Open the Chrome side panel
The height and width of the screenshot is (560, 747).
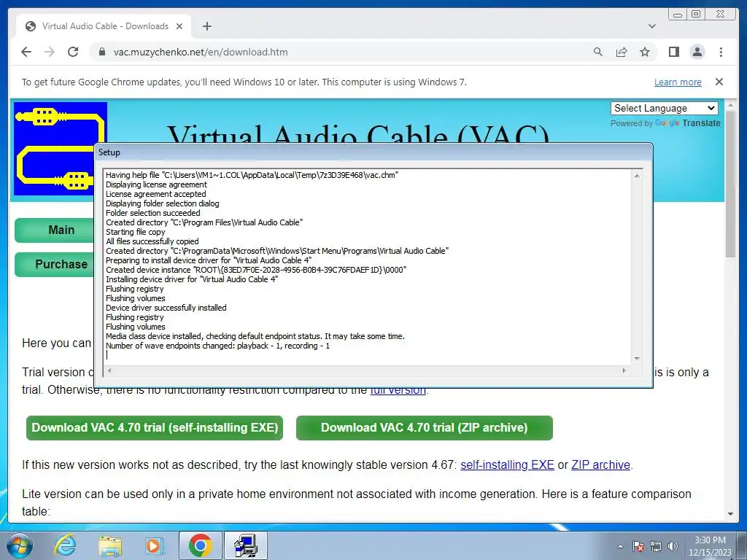(x=673, y=52)
